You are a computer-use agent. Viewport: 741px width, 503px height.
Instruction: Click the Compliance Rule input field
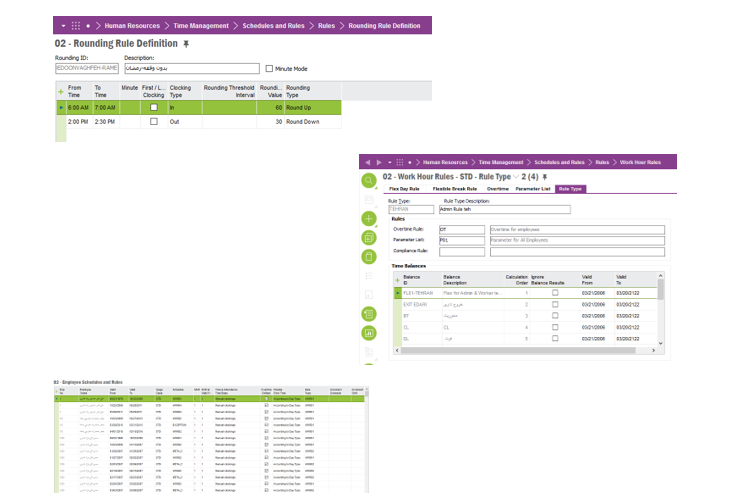462,252
